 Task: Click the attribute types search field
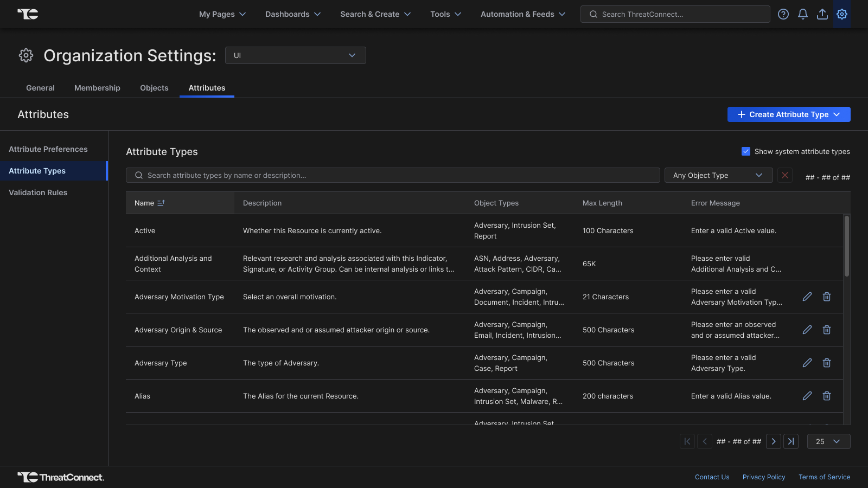[393, 175]
